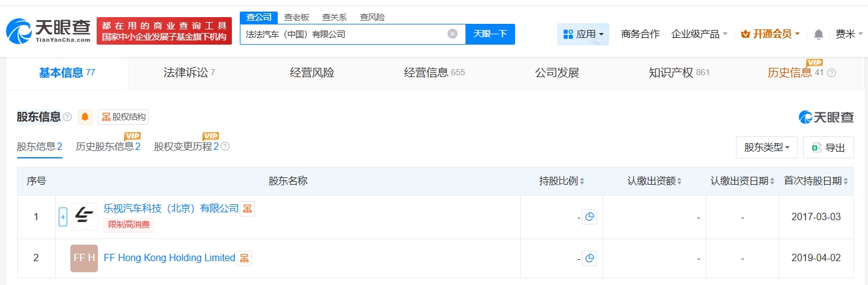Open the TianYanCha logo homepage

[48, 31]
